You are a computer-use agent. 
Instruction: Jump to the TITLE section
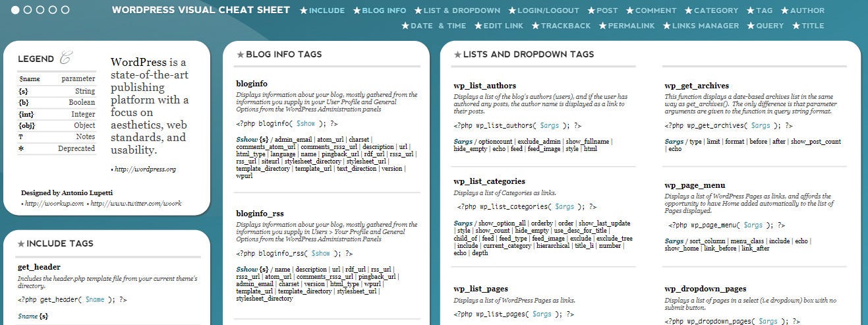813,26
